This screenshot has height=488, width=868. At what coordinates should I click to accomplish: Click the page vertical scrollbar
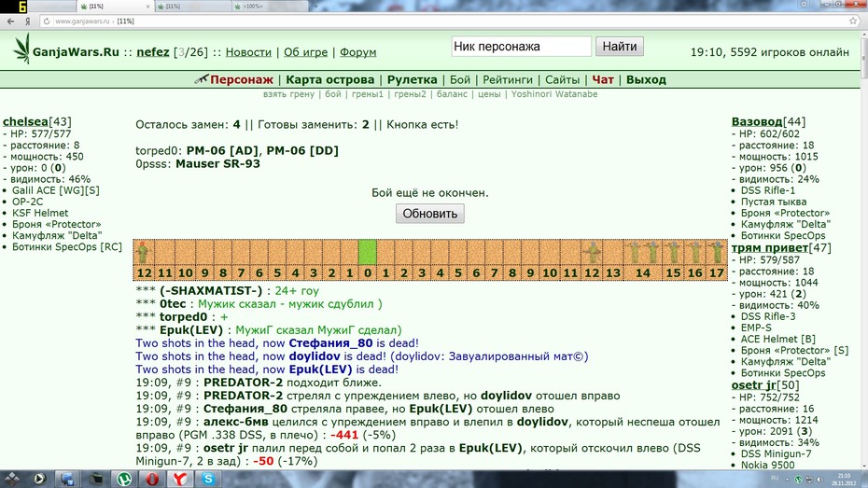[864, 249]
